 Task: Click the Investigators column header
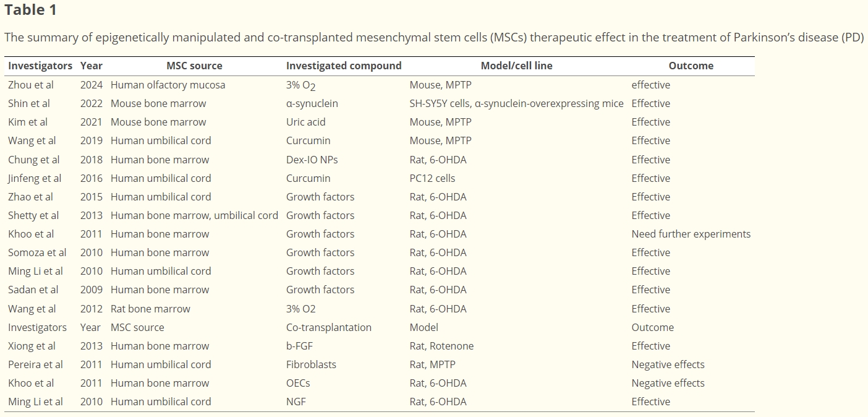pos(40,66)
